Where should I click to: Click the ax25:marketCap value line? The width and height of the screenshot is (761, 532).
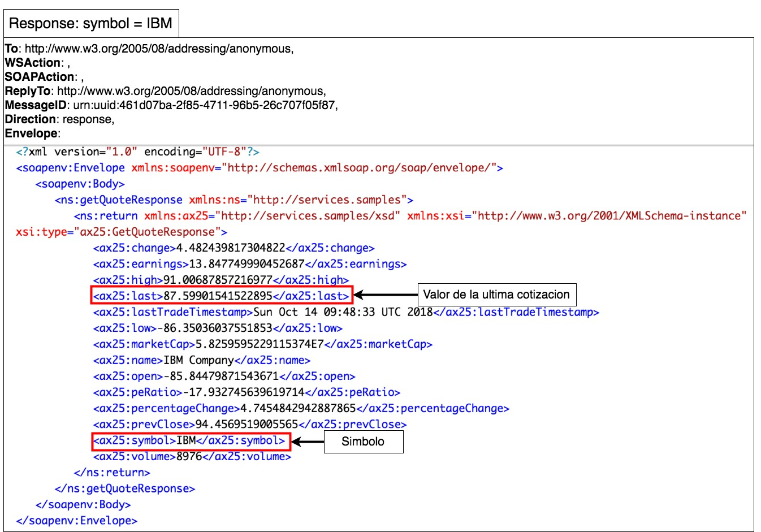pos(262,344)
